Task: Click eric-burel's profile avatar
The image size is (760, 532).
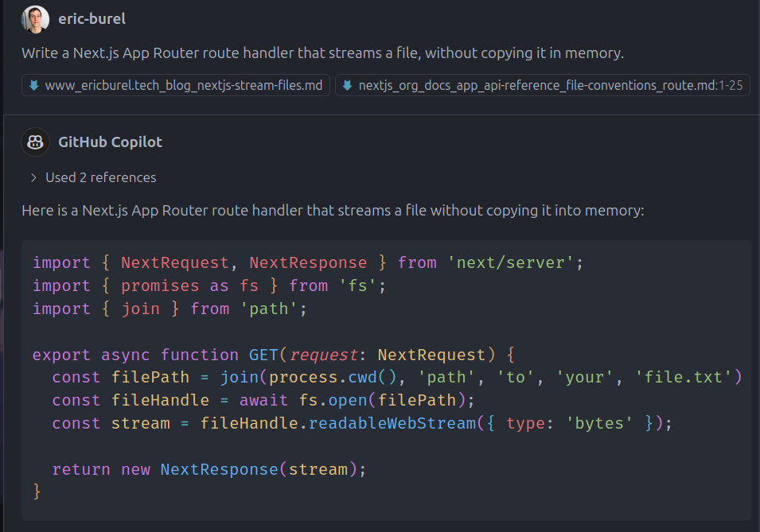Action: (x=35, y=19)
